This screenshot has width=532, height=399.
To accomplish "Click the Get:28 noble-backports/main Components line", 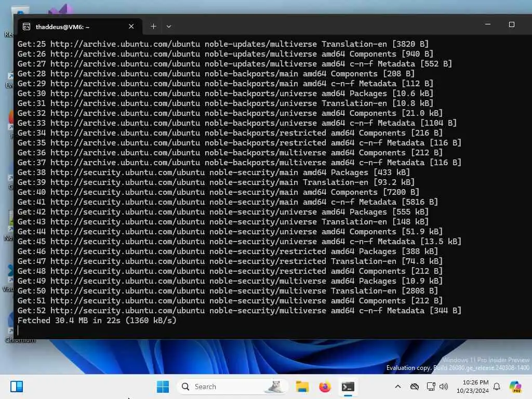I will click(x=216, y=74).
